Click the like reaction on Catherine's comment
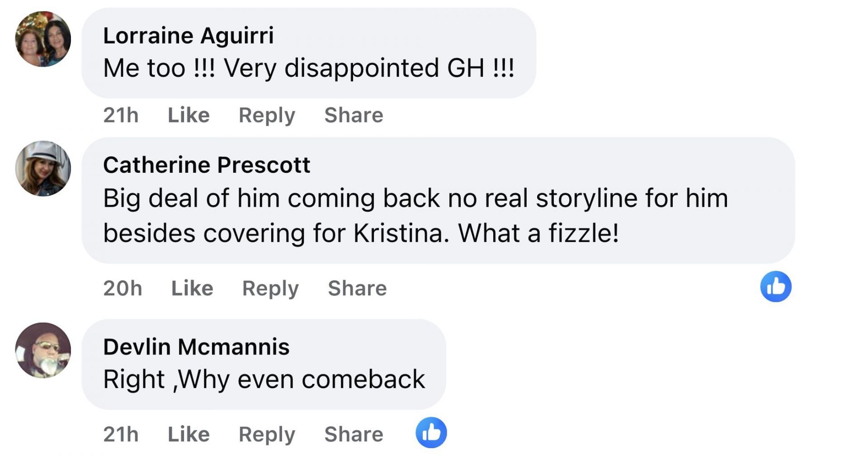868x459 pixels. click(x=775, y=287)
